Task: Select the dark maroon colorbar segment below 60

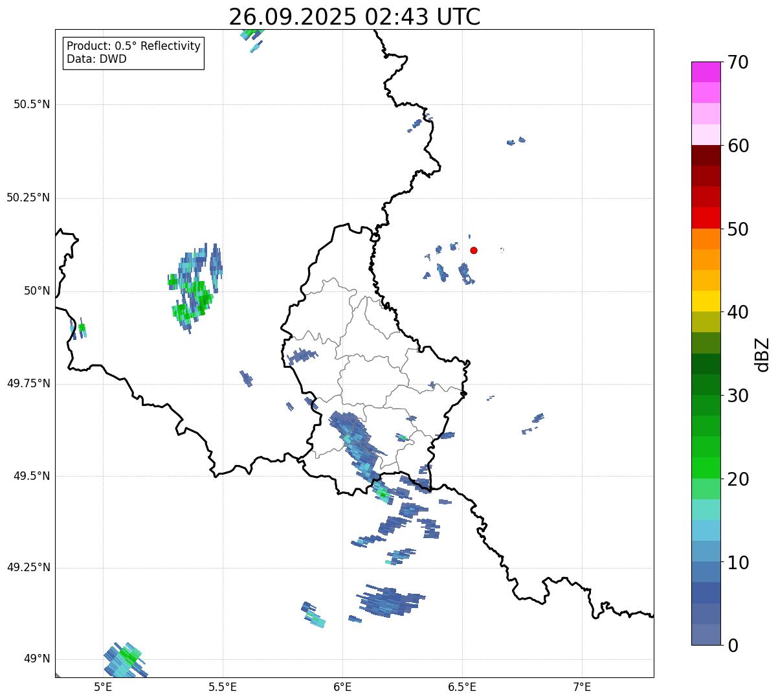Action: [x=710, y=155]
